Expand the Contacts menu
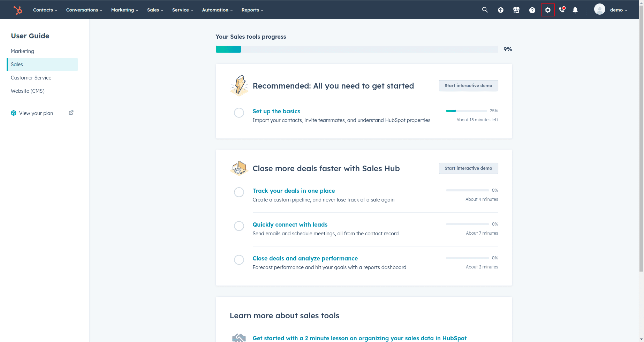The height and width of the screenshot is (342, 644). coord(45,10)
